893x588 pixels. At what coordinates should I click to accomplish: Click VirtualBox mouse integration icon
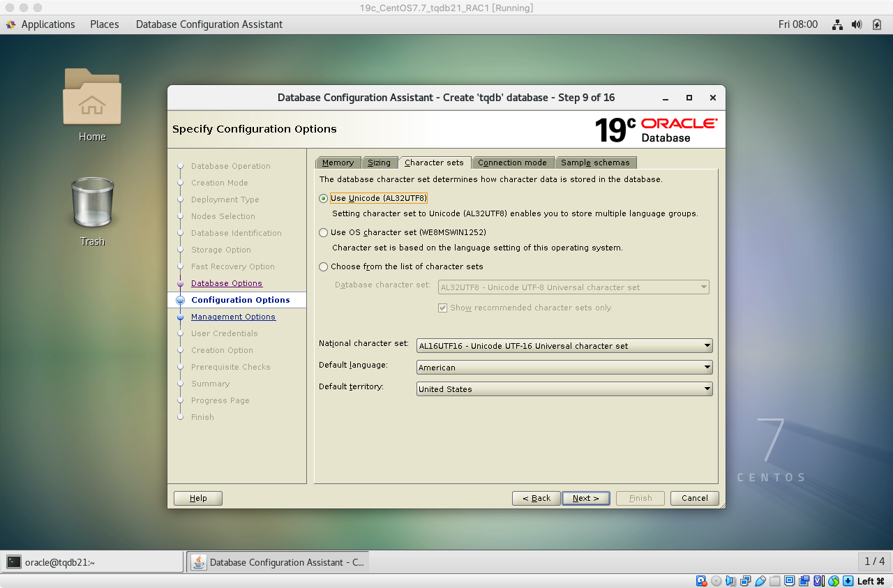(x=833, y=581)
